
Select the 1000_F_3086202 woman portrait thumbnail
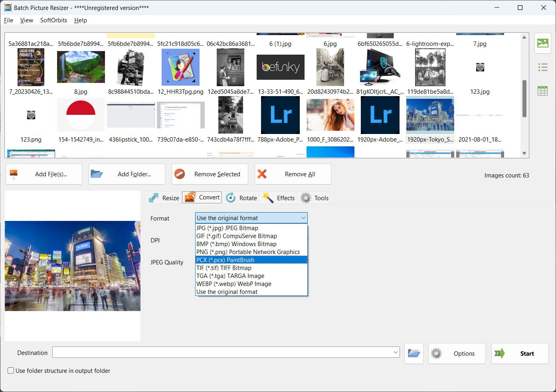[330, 115]
